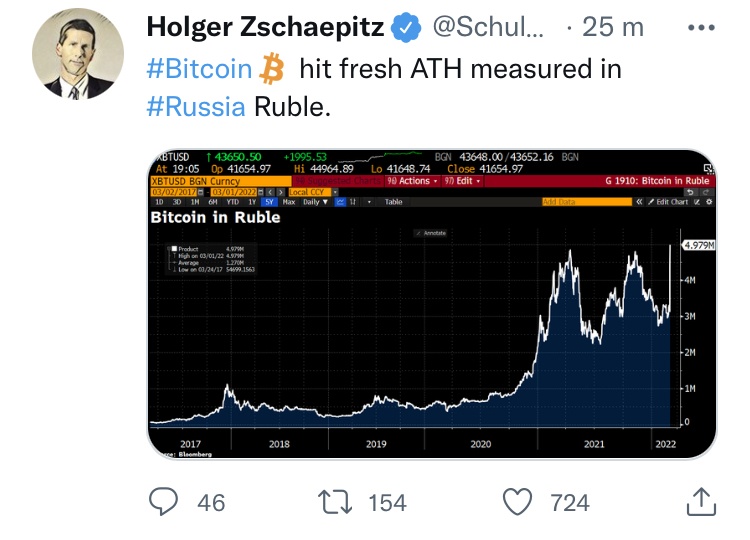Image resolution: width=750 pixels, height=540 pixels.
Task: Expand the Edit dropdown in chart
Action: [x=461, y=181]
